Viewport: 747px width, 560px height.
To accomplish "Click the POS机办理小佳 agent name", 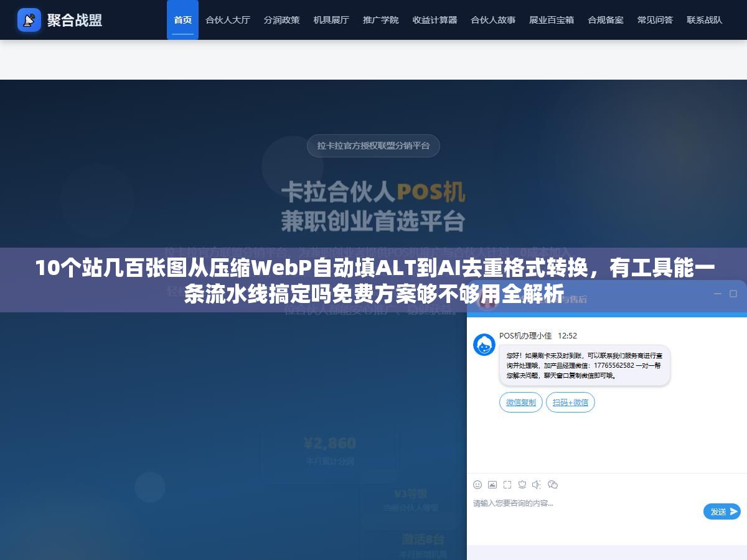I will (x=525, y=335).
